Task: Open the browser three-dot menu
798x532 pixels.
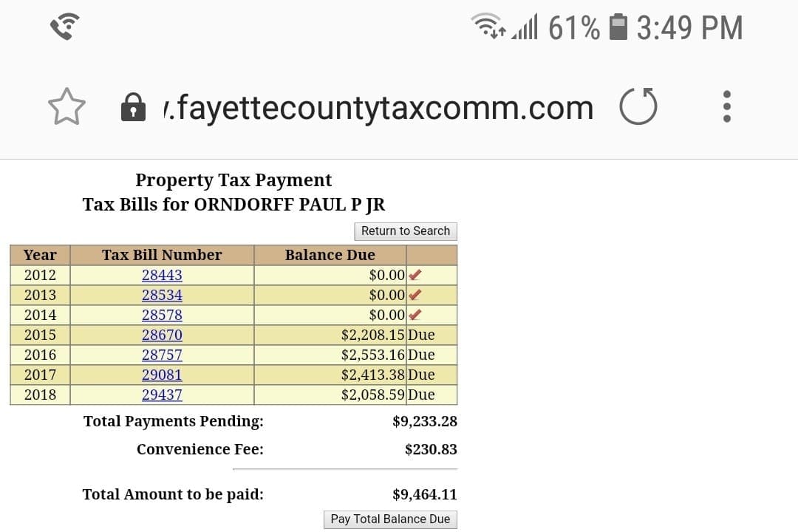Action: pyautogui.click(x=727, y=107)
